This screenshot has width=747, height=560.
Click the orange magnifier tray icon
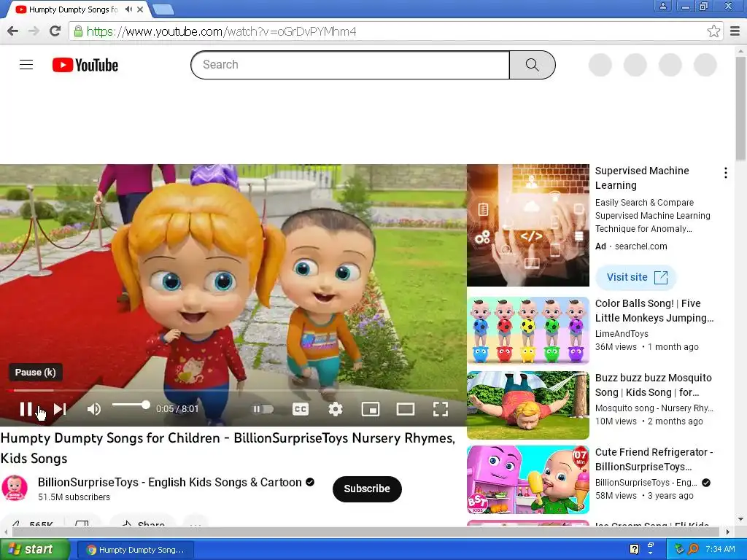(x=693, y=550)
